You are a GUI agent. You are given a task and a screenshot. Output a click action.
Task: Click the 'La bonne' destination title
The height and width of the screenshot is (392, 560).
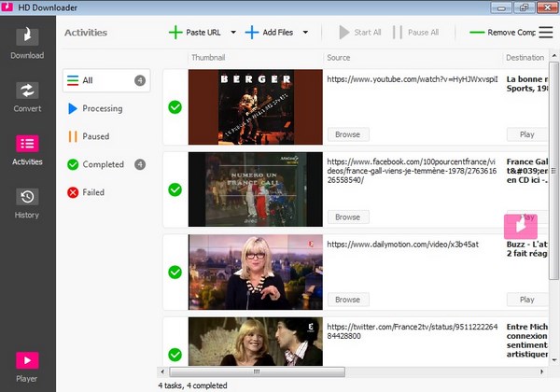tap(527, 84)
